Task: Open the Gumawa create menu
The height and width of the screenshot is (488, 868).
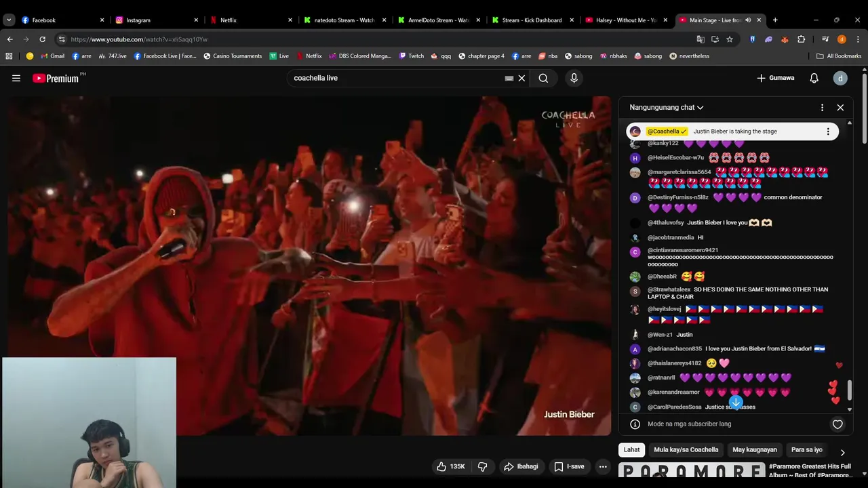Action: 775,78
